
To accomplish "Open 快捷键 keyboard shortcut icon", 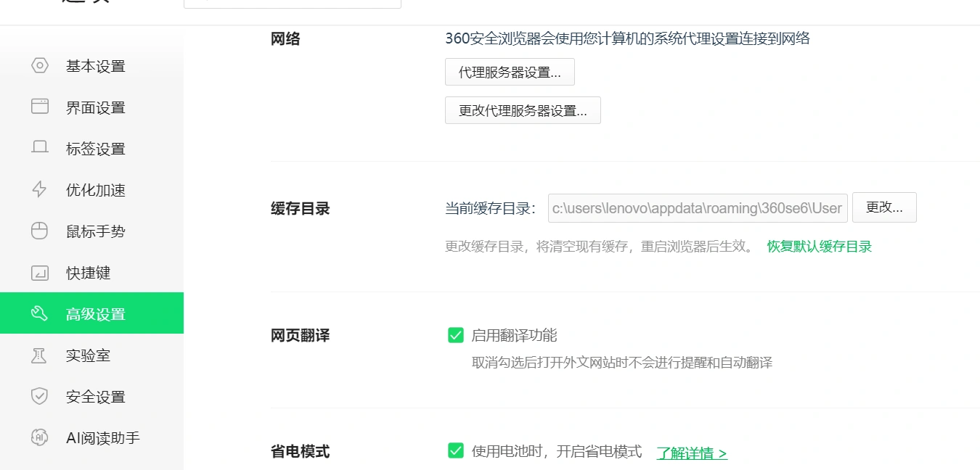I will (40, 272).
